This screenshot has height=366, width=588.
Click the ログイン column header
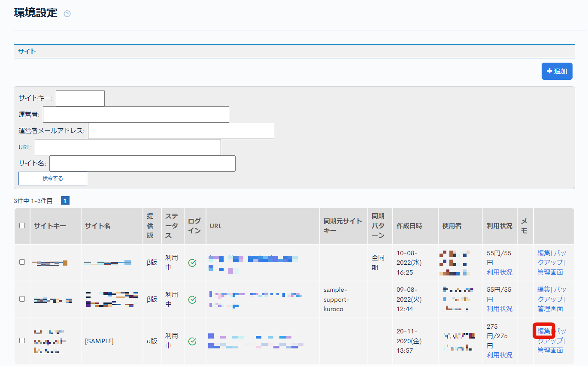click(194, 226)
